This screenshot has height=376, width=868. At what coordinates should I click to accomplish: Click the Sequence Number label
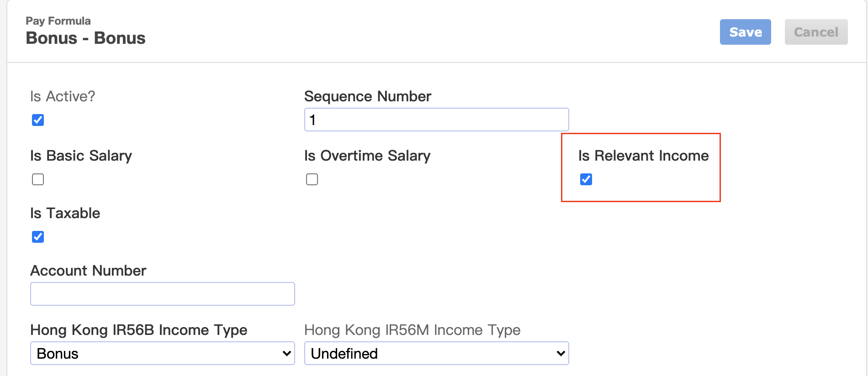(x=367, y=97)
